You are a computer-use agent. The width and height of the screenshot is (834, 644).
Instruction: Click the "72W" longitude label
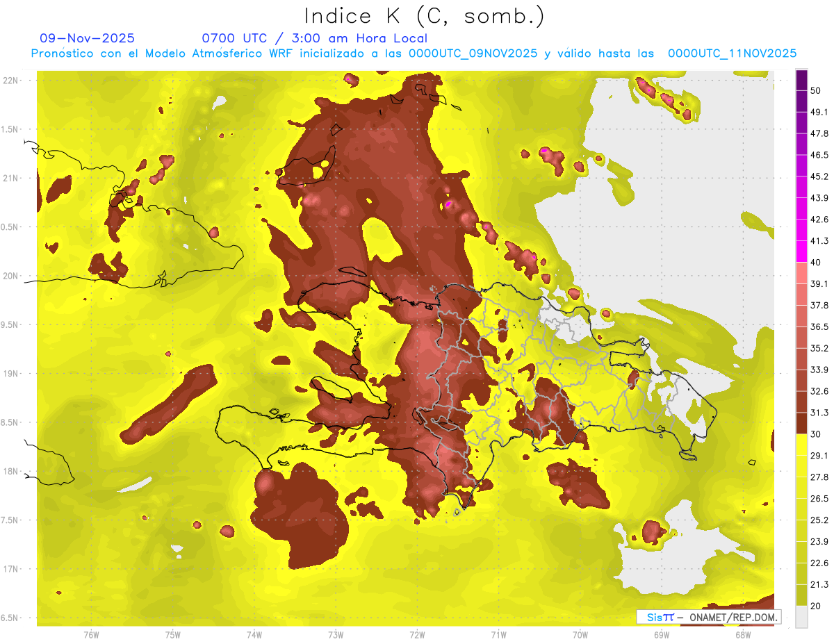click(417, 634)
